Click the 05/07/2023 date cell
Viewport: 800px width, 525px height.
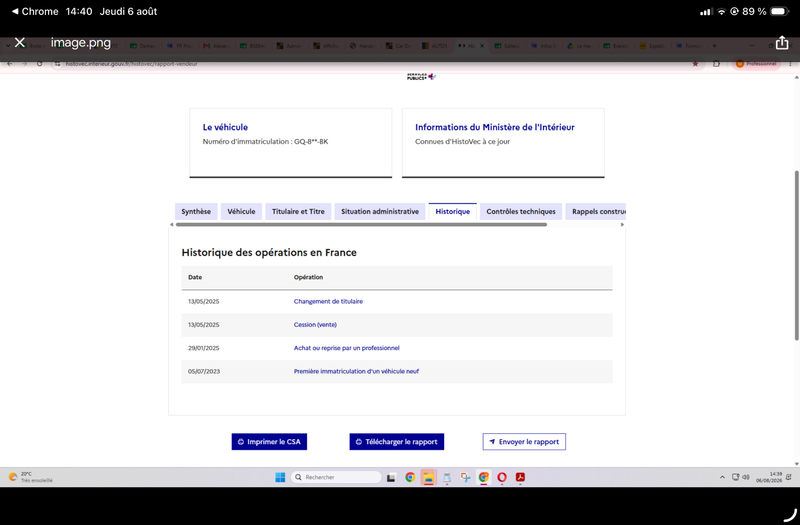(204, 371)
